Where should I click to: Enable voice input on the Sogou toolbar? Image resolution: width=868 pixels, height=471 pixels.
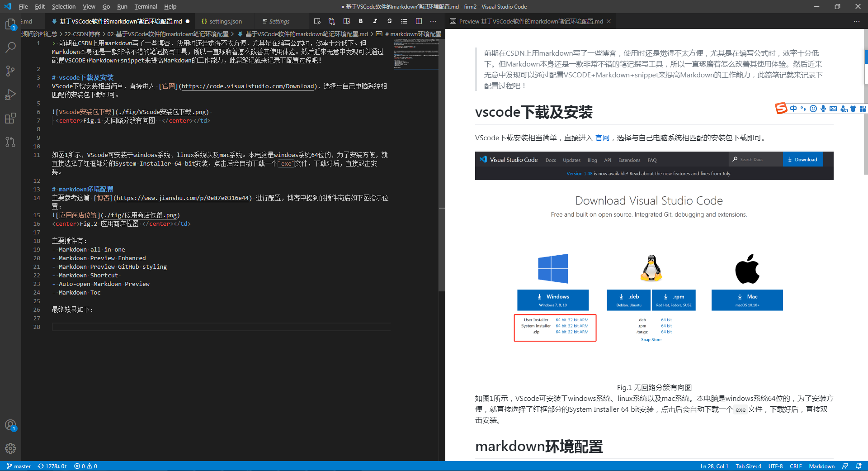823,109
